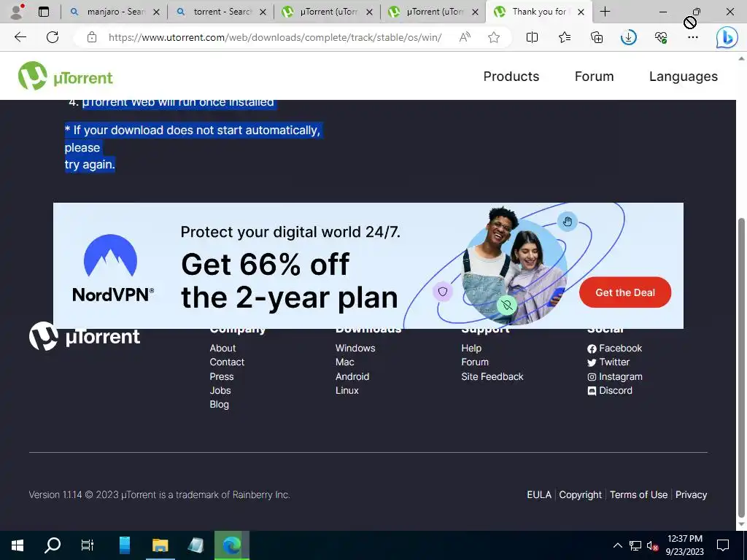Open the Forum link in footer

point(474,362)
